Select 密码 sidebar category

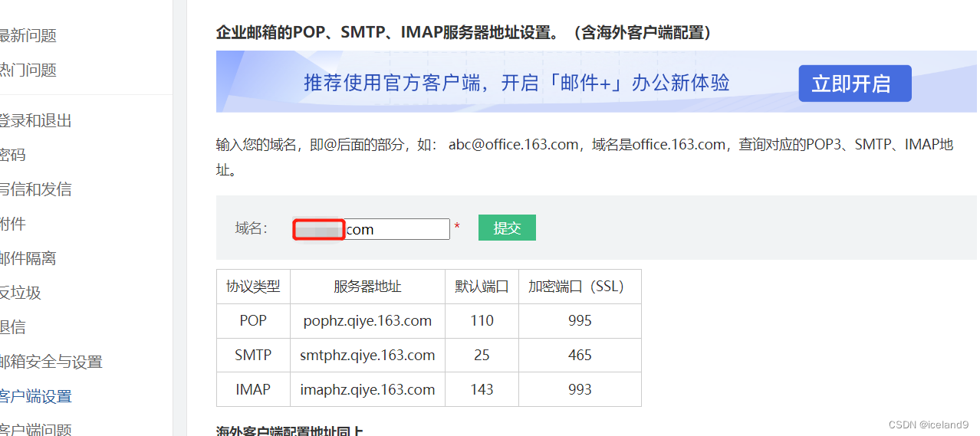tap(12, 155)
